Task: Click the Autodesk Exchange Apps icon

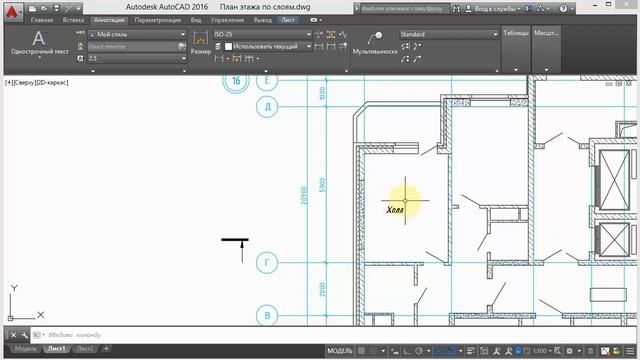Action: [x=529, y=9]
